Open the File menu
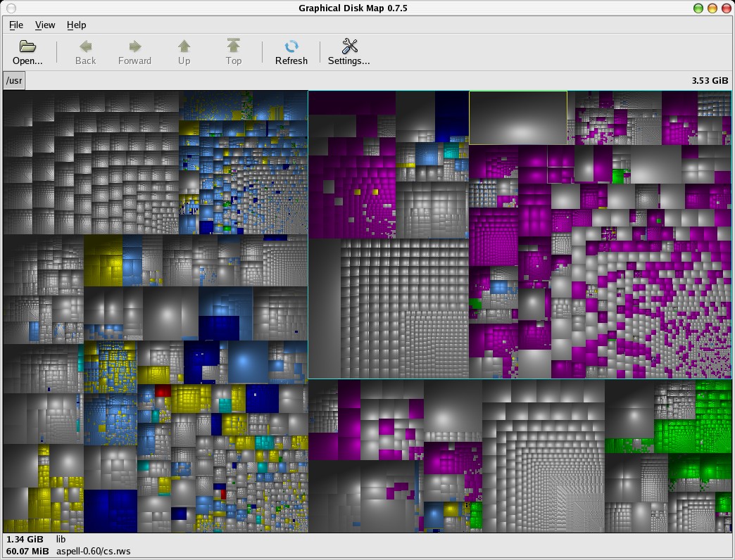This screenshot has width=735, height=560. click(16, 25)
